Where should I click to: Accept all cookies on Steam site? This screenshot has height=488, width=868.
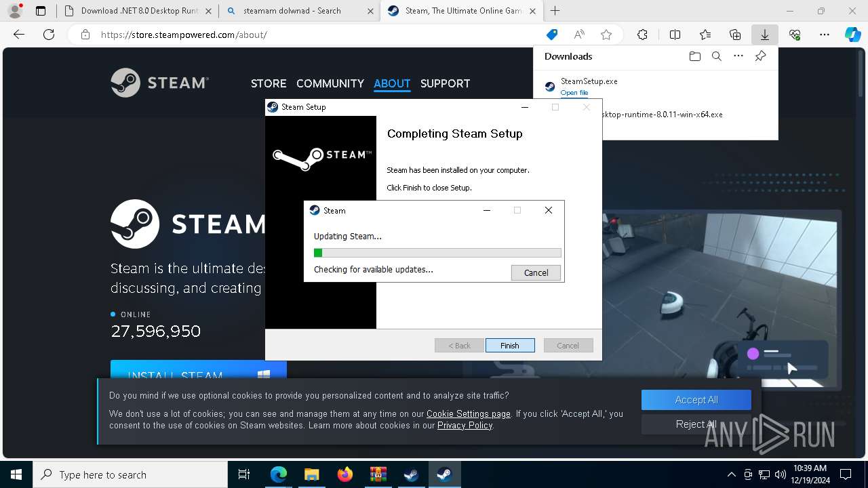pyautogui.click(x=696, y=400)
